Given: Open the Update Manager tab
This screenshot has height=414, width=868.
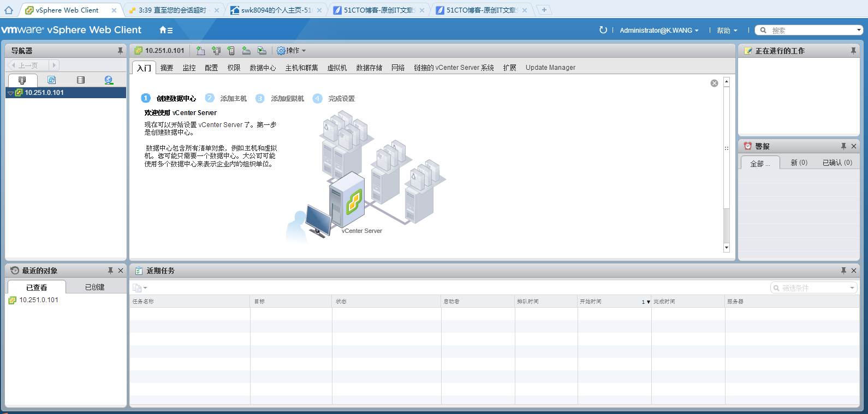Looking at the screenshot, I should [x=550, y=68].
